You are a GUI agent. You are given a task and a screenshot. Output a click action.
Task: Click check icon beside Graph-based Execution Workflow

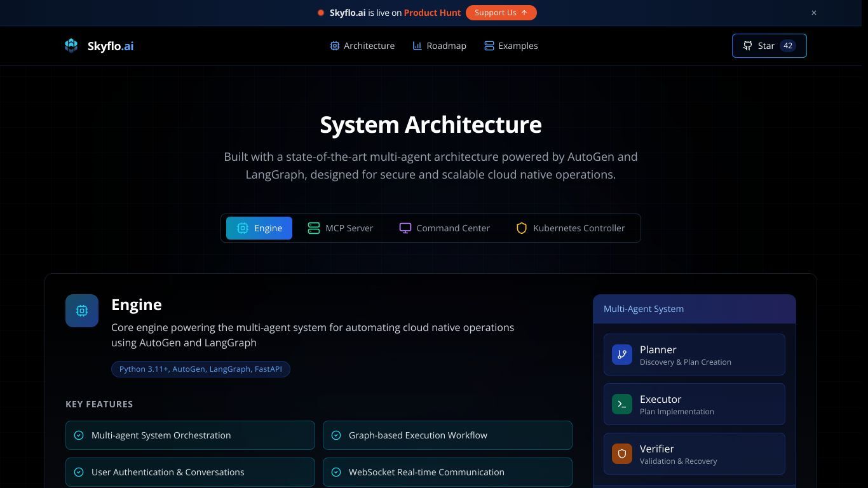[x=336, y=435]
